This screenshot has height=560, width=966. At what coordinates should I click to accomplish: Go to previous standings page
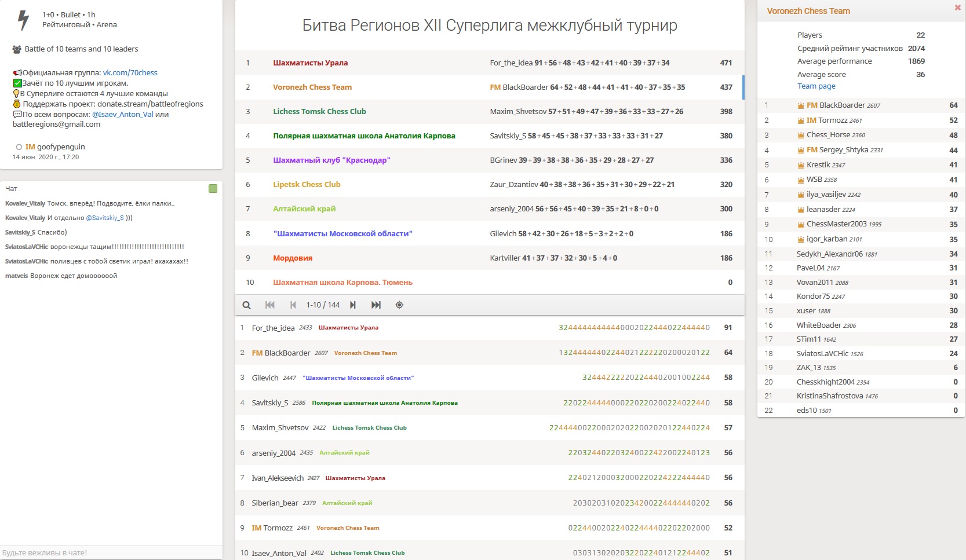point(293,305)
